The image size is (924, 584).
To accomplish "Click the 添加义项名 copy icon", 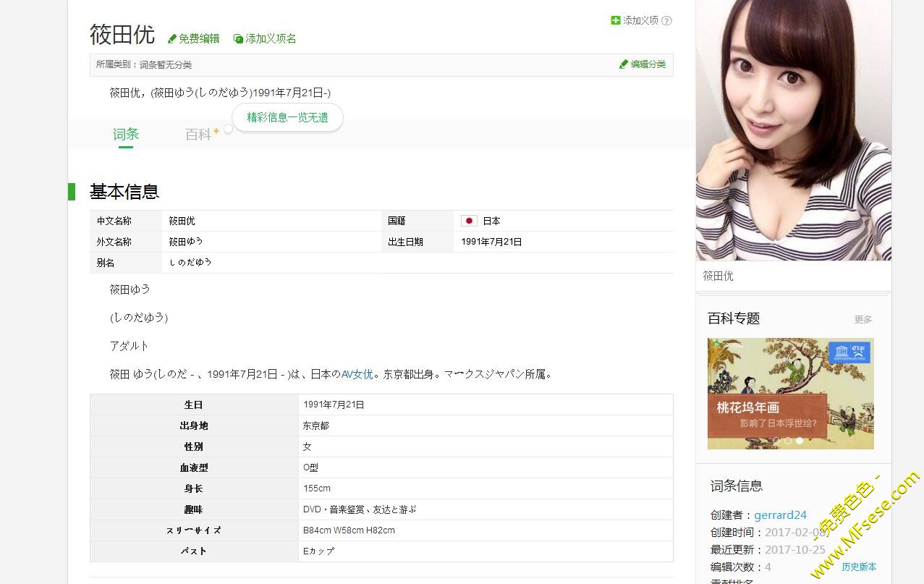I will point(238,39).
